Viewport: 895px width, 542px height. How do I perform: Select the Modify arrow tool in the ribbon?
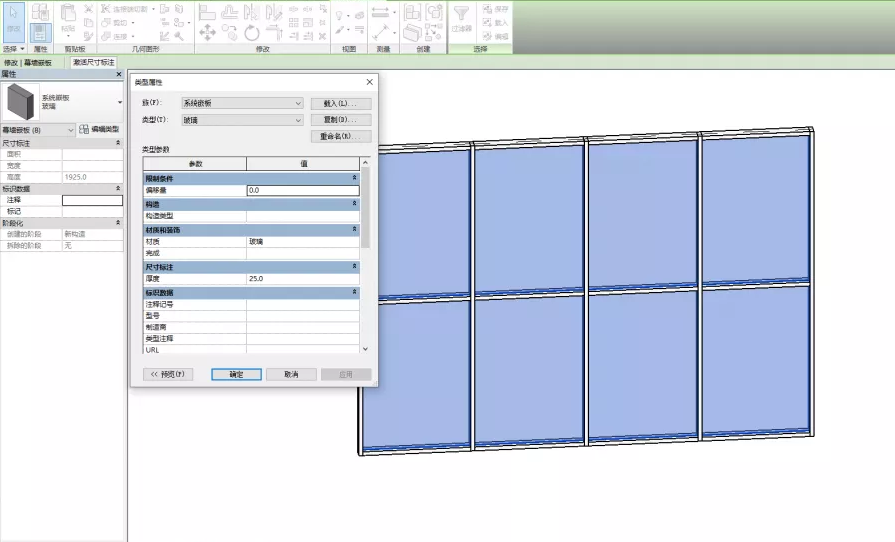tap(14, 22)
